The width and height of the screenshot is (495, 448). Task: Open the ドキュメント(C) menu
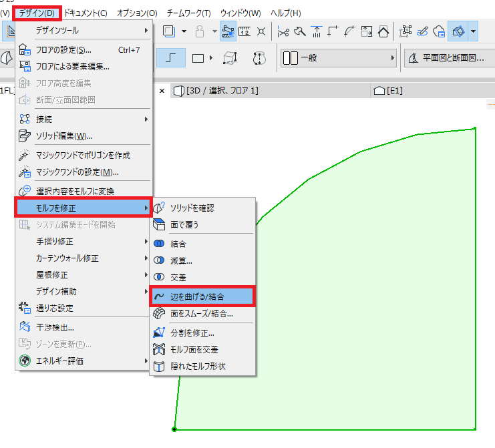pyautogui.click(x=86, y=13)
